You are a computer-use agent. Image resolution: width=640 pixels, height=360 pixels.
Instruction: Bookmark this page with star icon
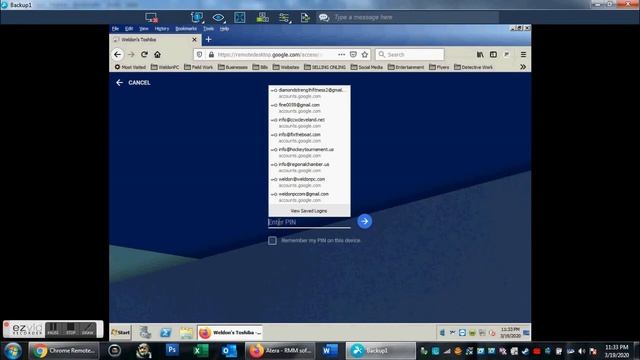coord(364,54)
